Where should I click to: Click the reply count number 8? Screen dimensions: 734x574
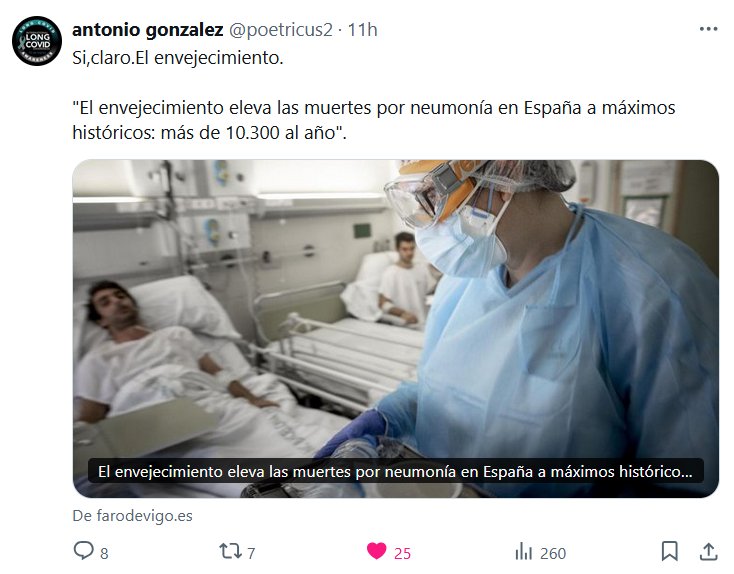pyautogui.click(x=104, y=553)
